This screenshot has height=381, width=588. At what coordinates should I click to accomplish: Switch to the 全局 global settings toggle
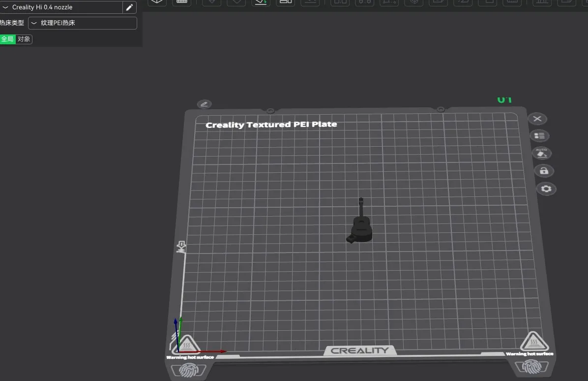7,39
